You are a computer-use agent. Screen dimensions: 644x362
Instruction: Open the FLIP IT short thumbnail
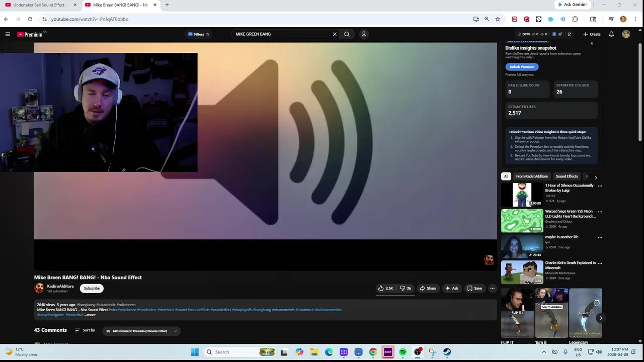[x=517, y=313]
